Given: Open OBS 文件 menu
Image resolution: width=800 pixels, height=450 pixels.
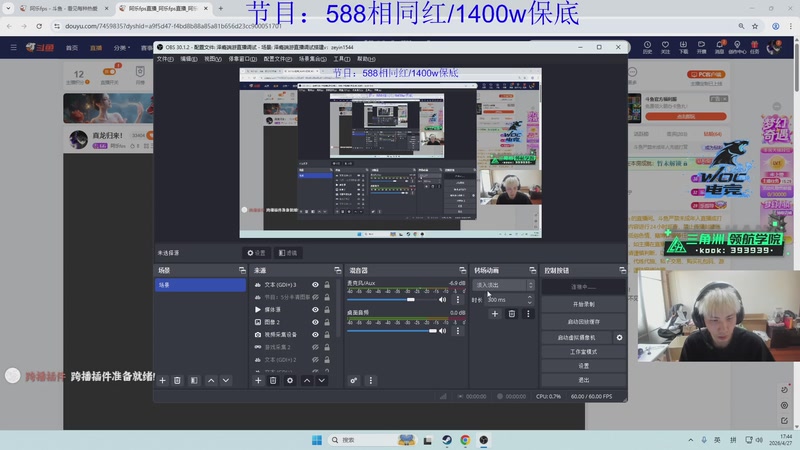Looking at the screenshot, I should pos(165,59).
